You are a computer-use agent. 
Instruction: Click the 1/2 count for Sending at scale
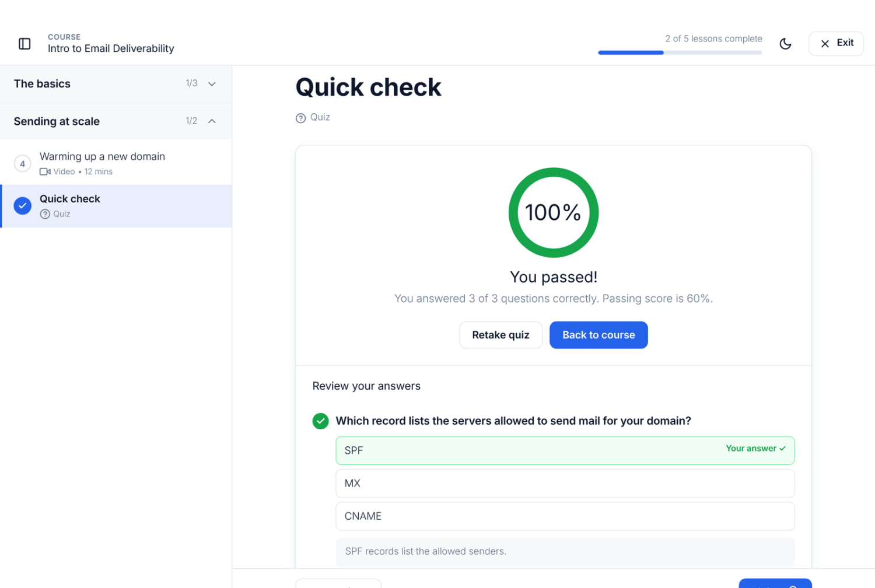click(x=191, y=121)
